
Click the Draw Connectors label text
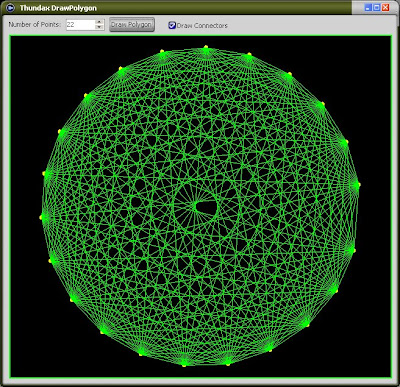coord(202,25)
